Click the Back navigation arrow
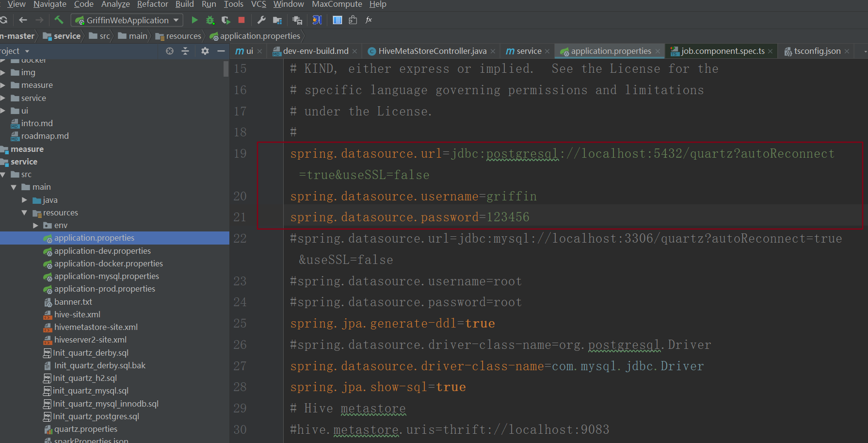Viewport: 868px width, 443px height. pyautogui.click(x=23, y=20)
